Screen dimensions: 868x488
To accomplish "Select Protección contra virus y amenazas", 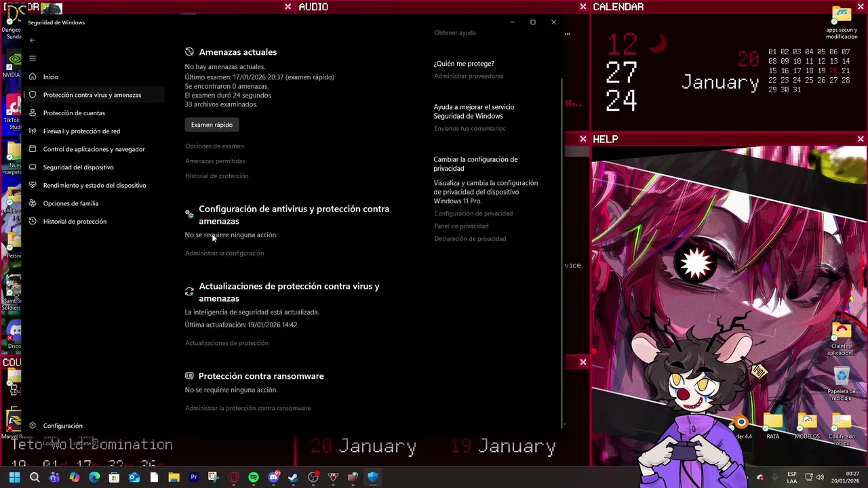I will [92, 95].
